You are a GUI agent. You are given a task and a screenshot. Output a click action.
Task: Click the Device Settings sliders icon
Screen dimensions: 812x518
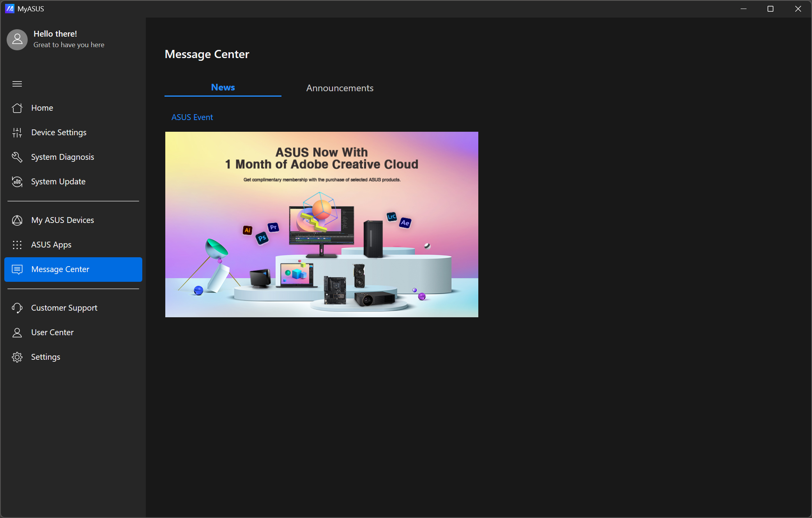click(17, 133)
